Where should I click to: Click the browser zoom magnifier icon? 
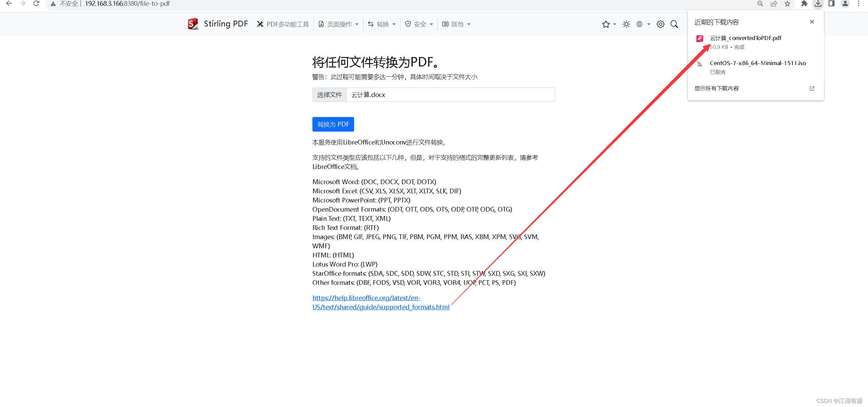pyautogui.click(x=760, y=4)
